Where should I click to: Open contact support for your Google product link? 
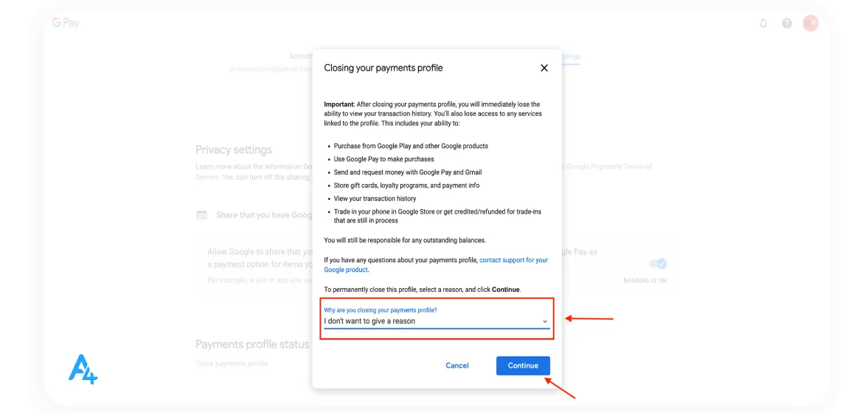(436, 264)
